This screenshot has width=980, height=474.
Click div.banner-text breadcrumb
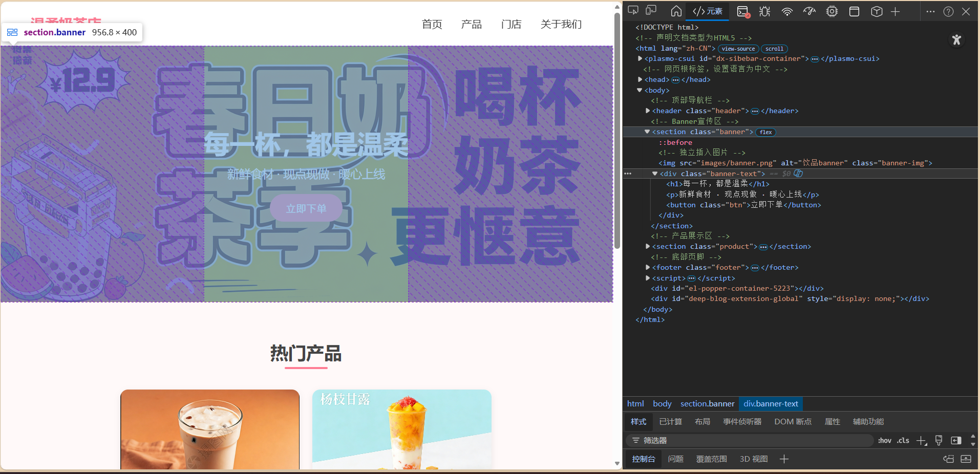771,404
